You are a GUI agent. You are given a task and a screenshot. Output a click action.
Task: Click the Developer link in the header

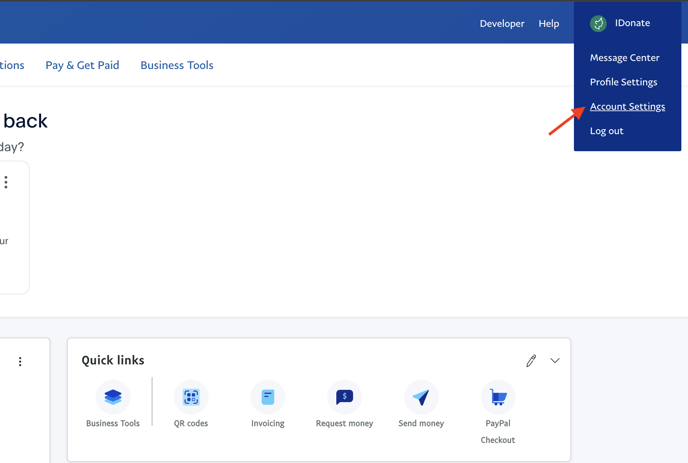[x=502, y=23]
